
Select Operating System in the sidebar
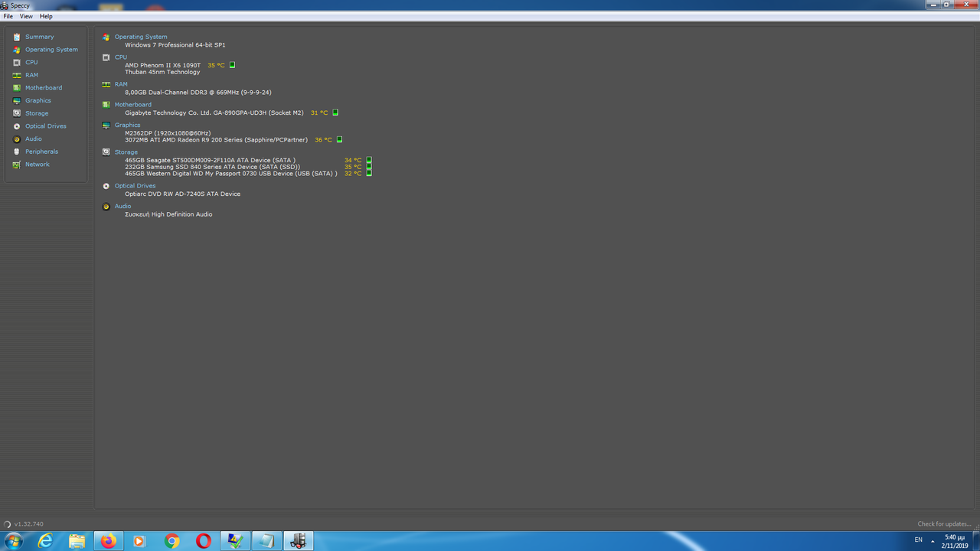[x=51, y=50]
